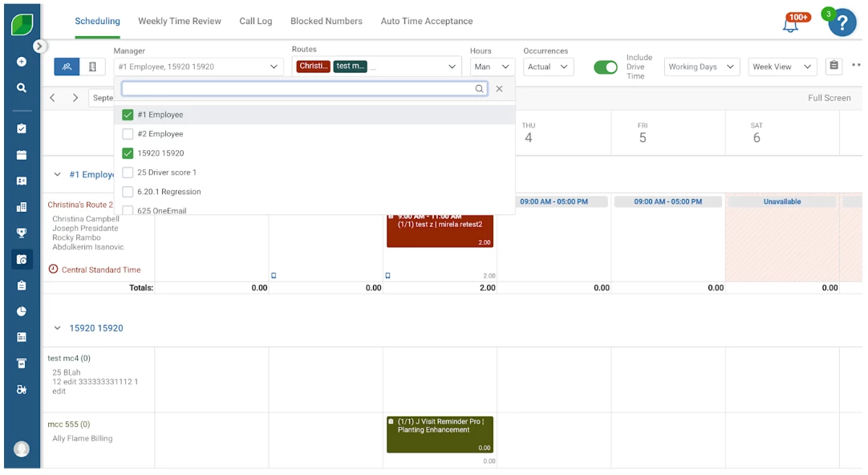Open the more options ellipsis menu
Image resolution: width=868 pixels, height=475 pixels.
click(x=857, y=65)
